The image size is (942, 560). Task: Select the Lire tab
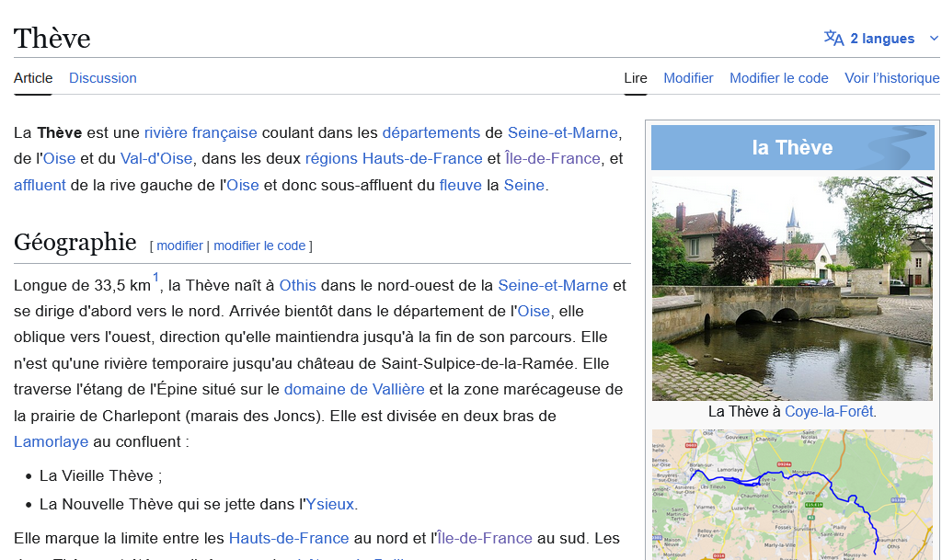pos(636,78)
